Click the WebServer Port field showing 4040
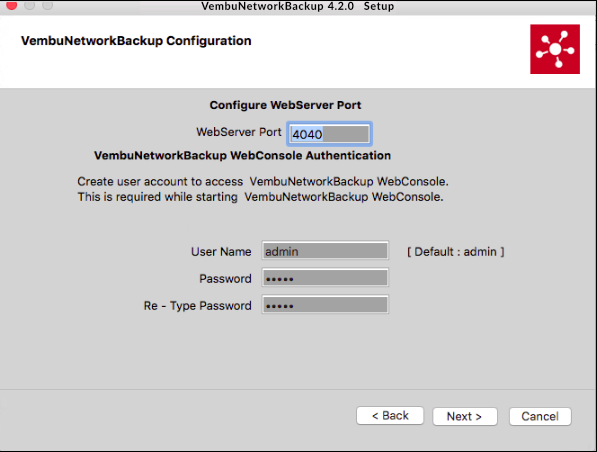Screen dimensions: 597x452 pyautogui.click(x=329, y=134)
